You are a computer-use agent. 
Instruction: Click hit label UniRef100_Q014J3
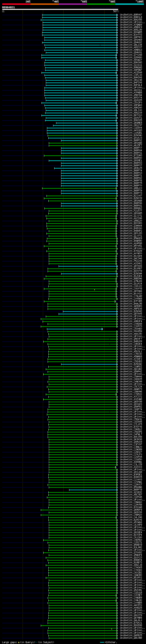[x=131, y=138]
